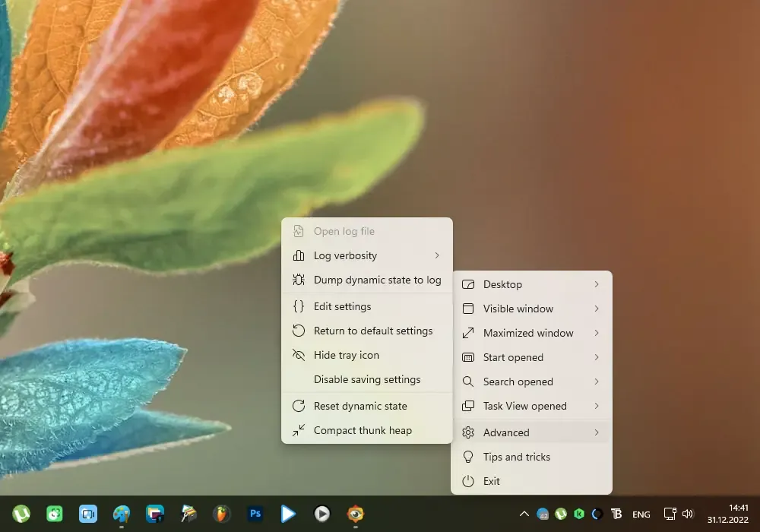Toggle Disable saving settings

tap(367, 379)
